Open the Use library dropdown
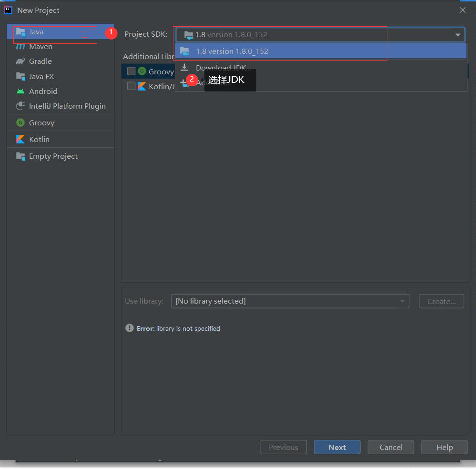 click(290, 301)
